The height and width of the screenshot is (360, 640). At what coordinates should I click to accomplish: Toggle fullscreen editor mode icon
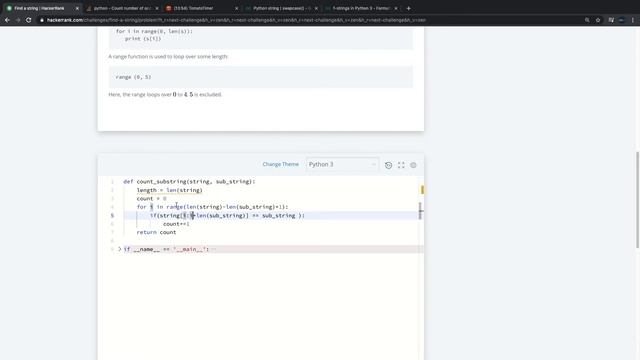[x=401, y=165]
